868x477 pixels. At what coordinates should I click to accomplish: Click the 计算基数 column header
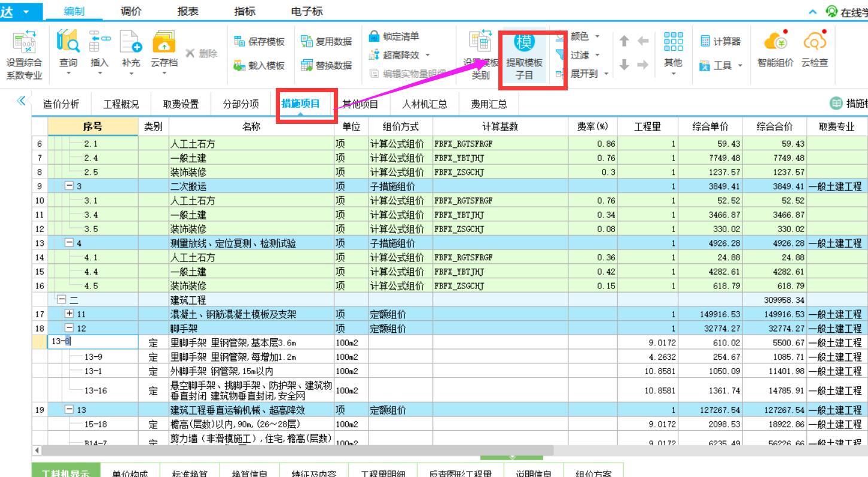(x=500, y=127)
